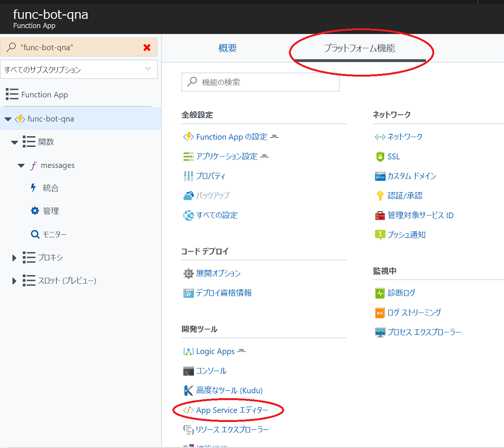Screen dimensions: 504x448
Task: Click the 認証/承認 key icon
Action: pos(380,196)
